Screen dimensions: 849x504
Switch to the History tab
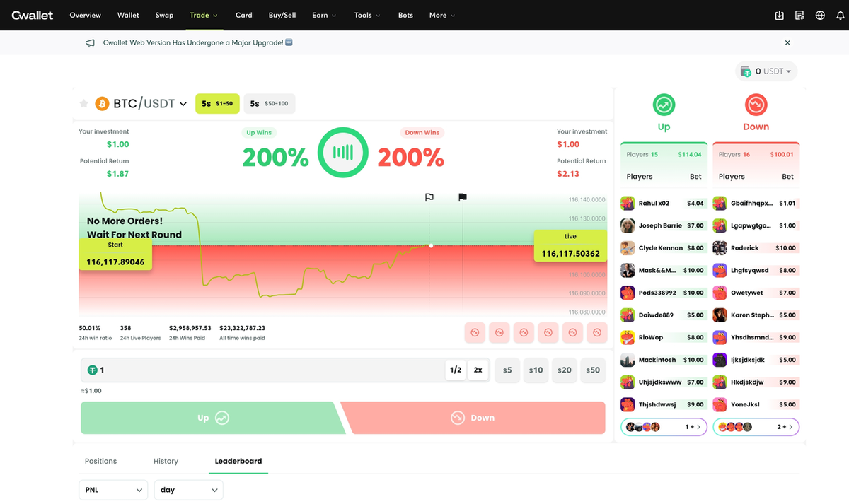tap(166, 461)
